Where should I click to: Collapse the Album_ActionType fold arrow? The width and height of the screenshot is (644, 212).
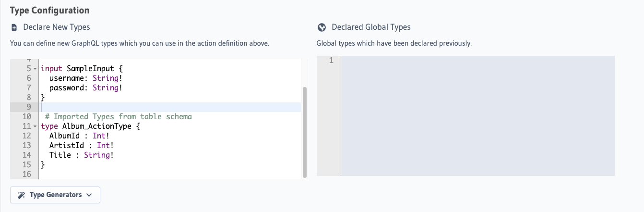click(35, 126)
